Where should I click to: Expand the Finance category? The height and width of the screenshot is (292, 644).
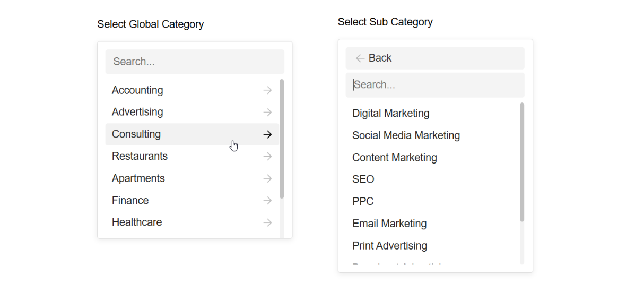130,201
